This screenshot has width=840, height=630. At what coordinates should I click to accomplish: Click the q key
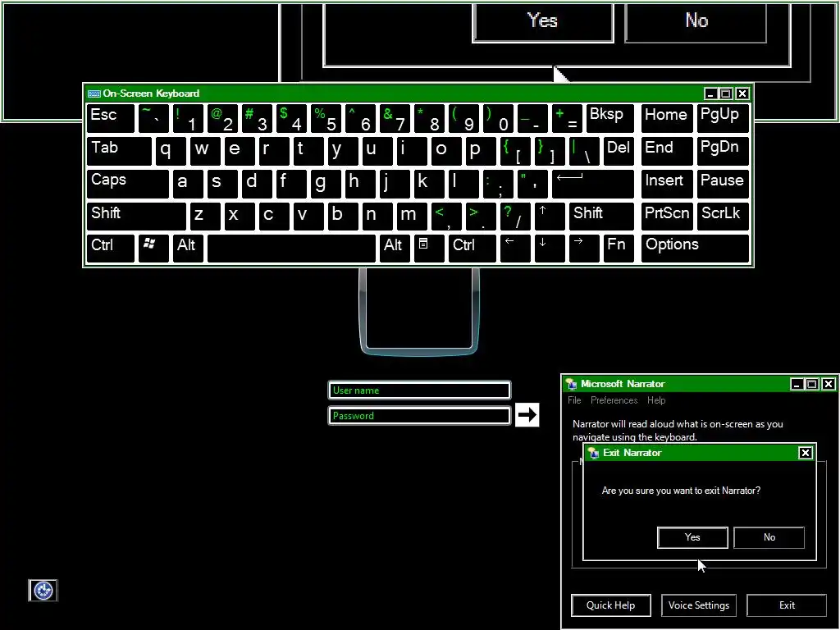coord(171,152)
